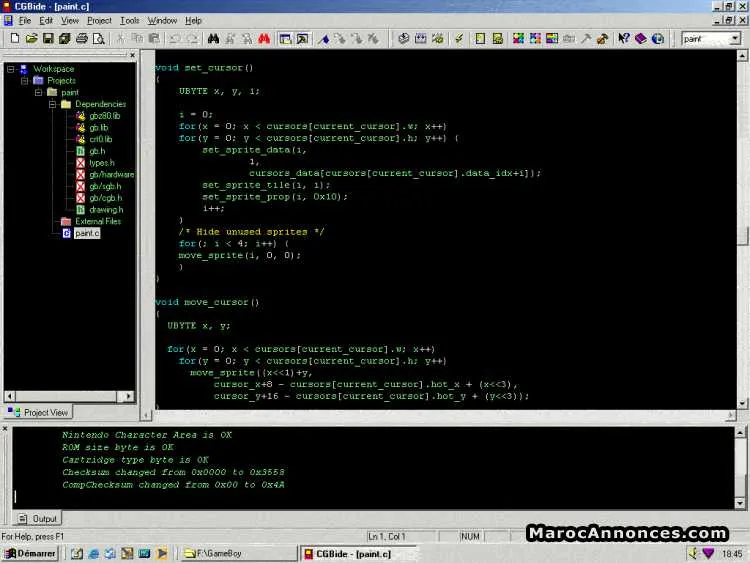Click the hammer and bug tool icon
Viewport: 750px width, 563px height.
(x=603, y=39)
